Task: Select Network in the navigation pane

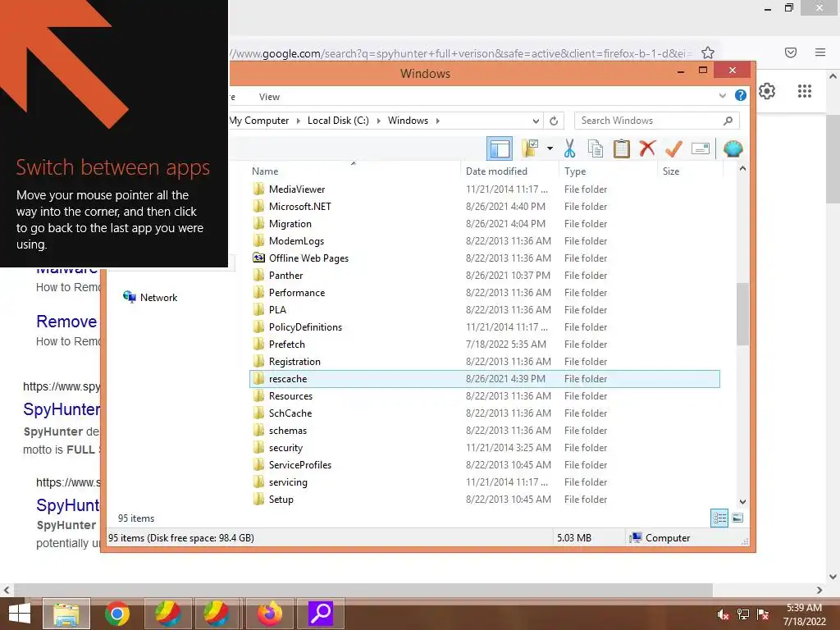Action: click(151, 297)
